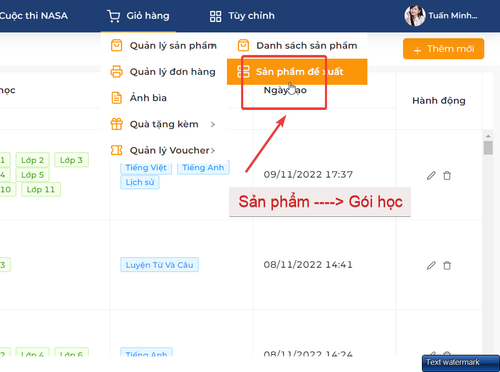500x372 pixels.
Task: Click the Lớp 5 tag
Action: [32, 175]
